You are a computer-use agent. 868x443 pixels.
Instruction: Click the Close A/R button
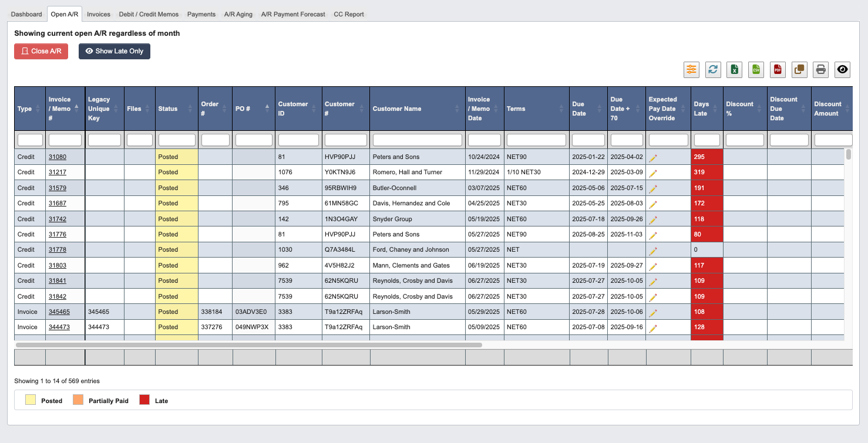[x=41, y=51]
